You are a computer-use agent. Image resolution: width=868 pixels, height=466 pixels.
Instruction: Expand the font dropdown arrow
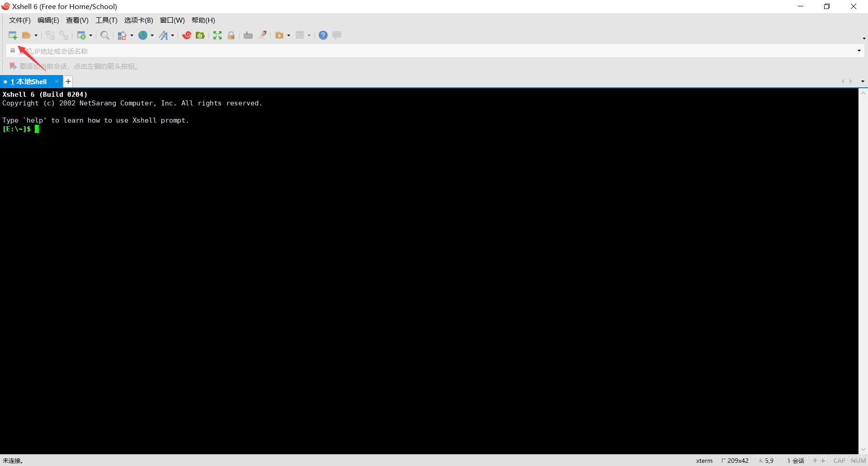tap(173, 35)
